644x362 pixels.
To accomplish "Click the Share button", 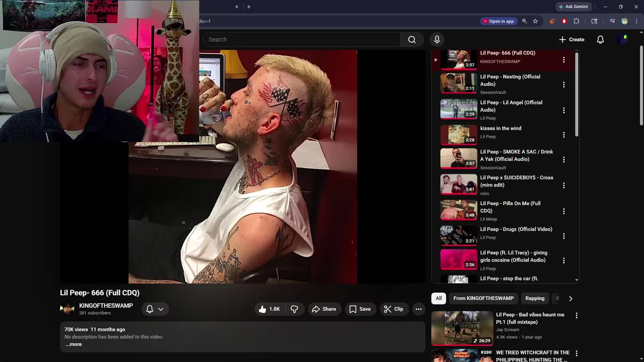I will click(x=324, y=309).
